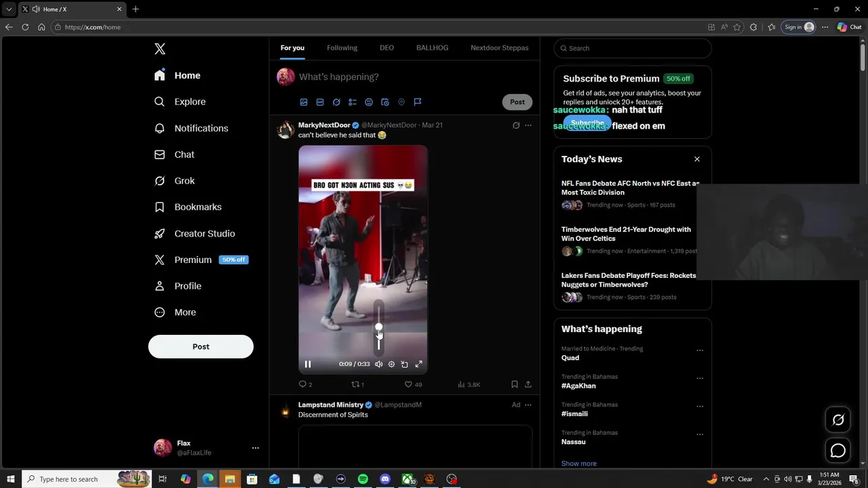
Task: Open floating chat messages button
Action: (x=838, y=451)
